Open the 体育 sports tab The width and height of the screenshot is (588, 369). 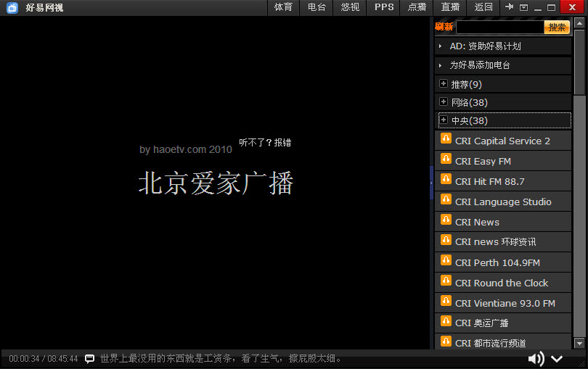point(283,7)
